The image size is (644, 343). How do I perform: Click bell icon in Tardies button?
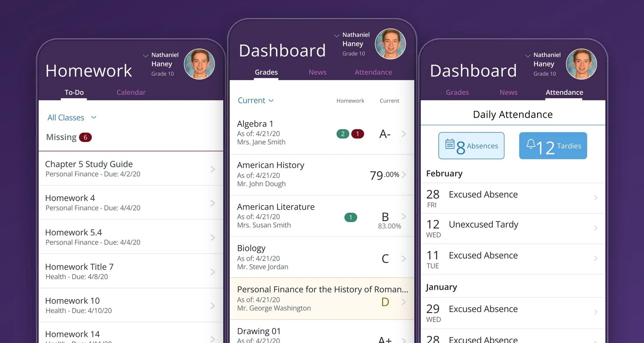pyautogui.click(x=531, y=144)
